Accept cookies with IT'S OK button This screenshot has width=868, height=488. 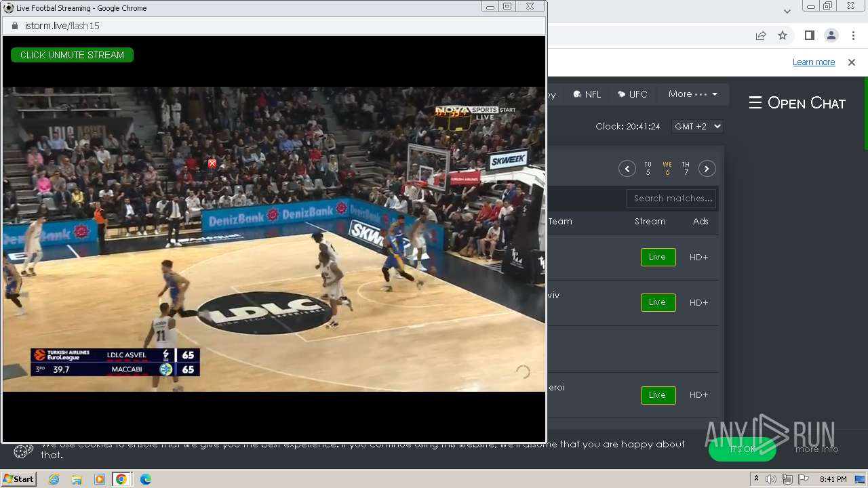pos(743,449)
